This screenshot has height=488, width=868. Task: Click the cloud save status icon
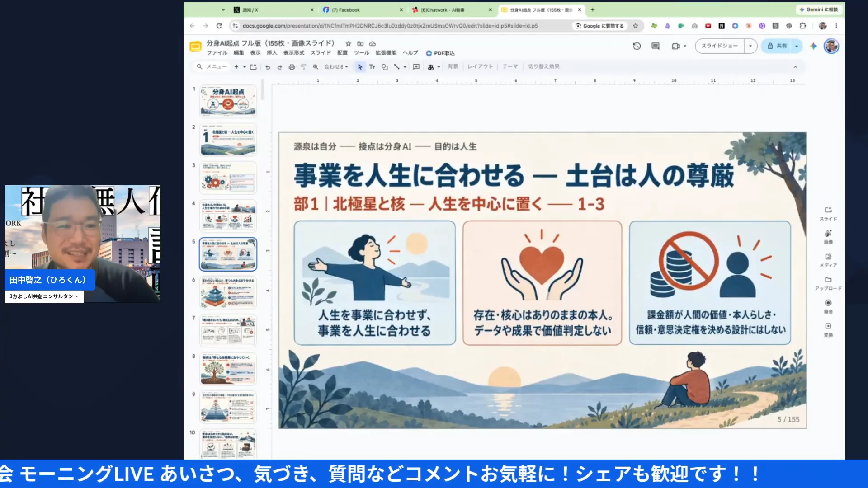(373, 44)
